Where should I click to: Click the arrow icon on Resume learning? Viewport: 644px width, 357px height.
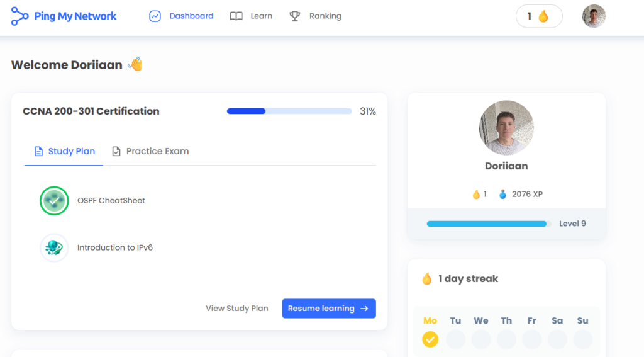pos(364,309)
